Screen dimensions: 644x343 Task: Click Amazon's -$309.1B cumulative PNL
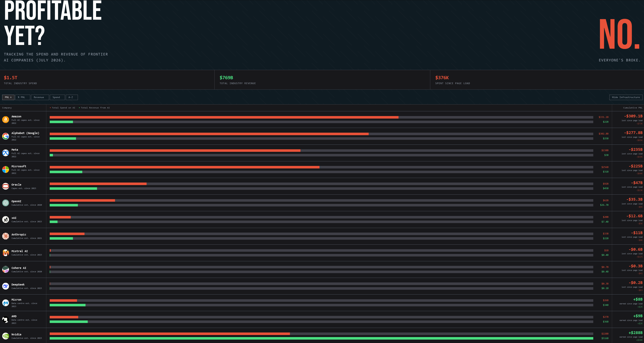(633, 116)
